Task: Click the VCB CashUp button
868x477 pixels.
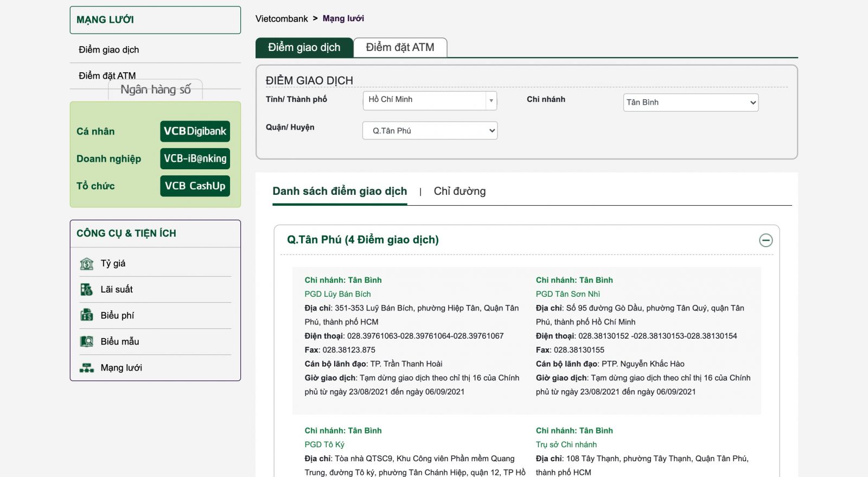Action: click(195, 186)
